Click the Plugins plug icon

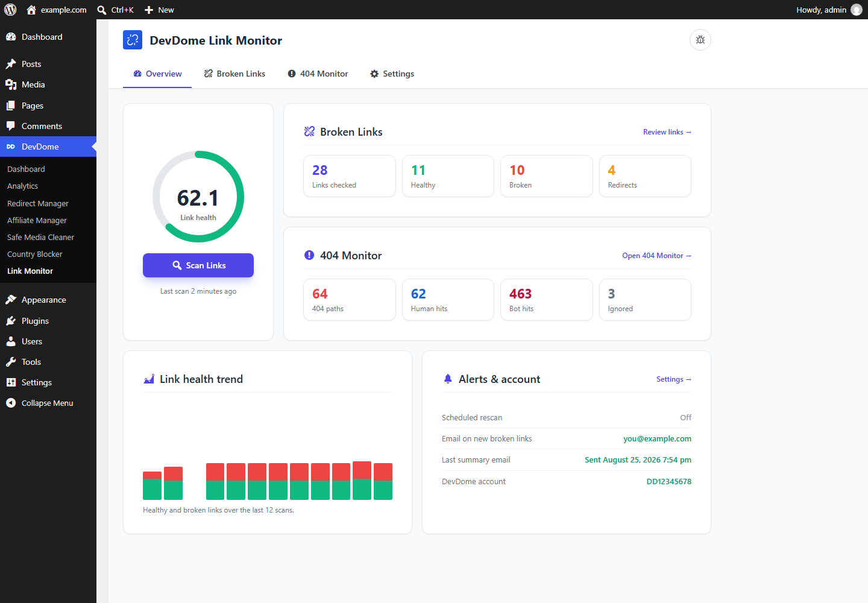point(11,321)
